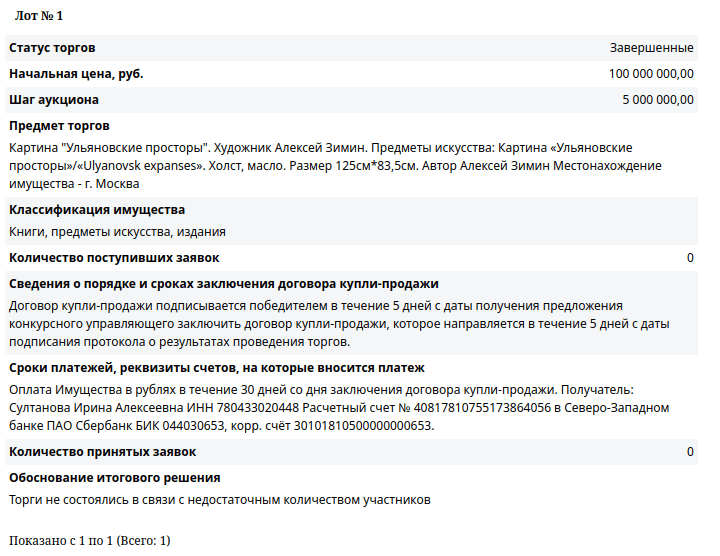
Task: Select the "Завершенные" status value
Action: (651, 48)
